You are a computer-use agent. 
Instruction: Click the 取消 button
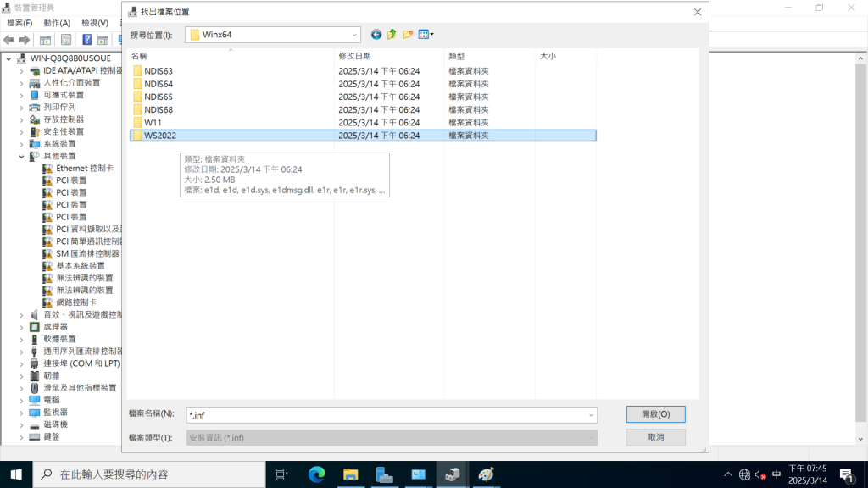(655, 437)
